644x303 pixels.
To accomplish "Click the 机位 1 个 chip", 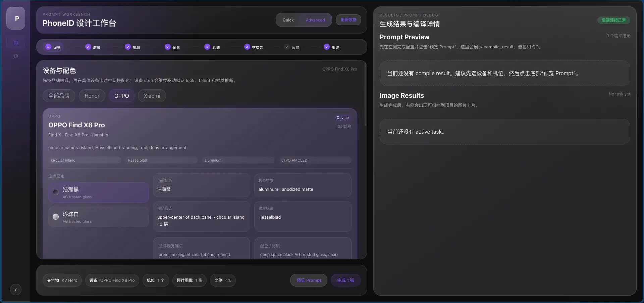I will [156, 280].
